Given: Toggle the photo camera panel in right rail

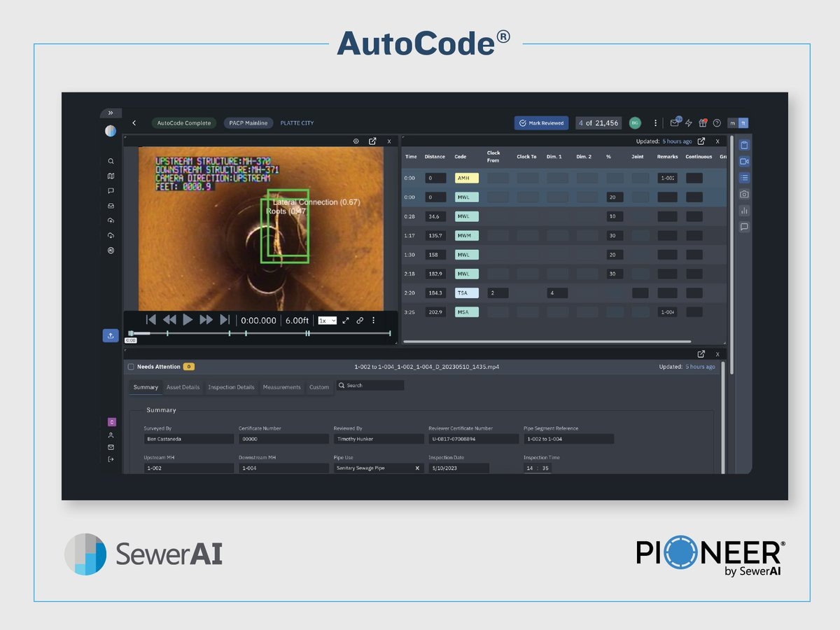Looking at the screenshot, I should [744, 194].
